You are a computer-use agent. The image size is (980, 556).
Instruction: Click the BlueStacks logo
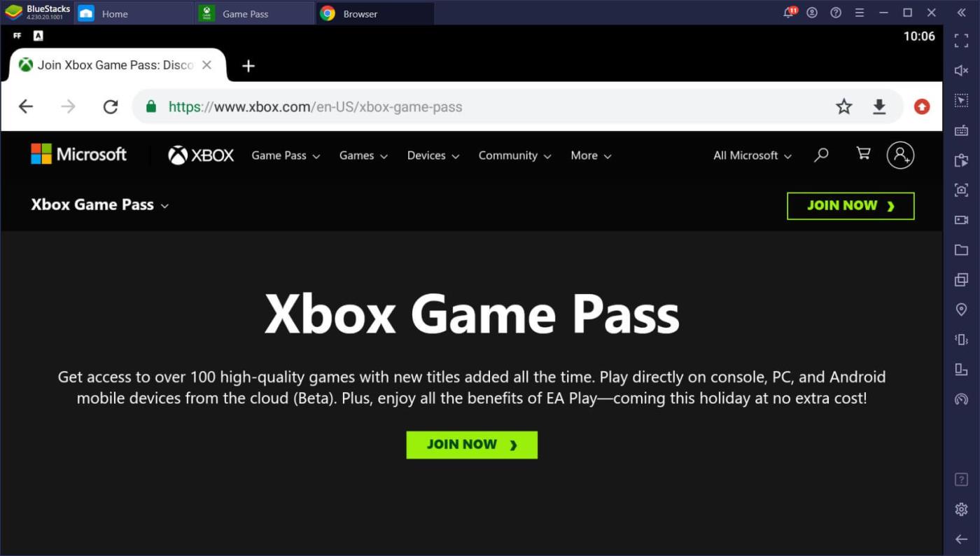[x=38, y=12]
